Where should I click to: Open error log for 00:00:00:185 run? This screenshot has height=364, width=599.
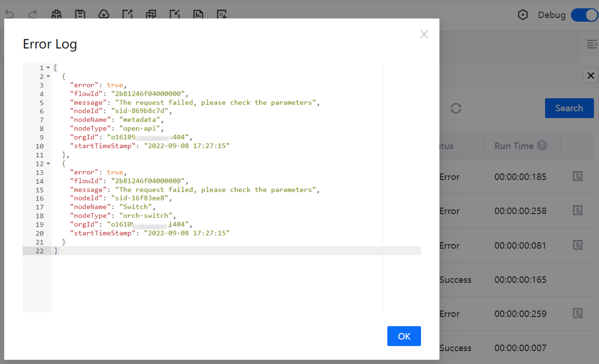click(578, 176)
